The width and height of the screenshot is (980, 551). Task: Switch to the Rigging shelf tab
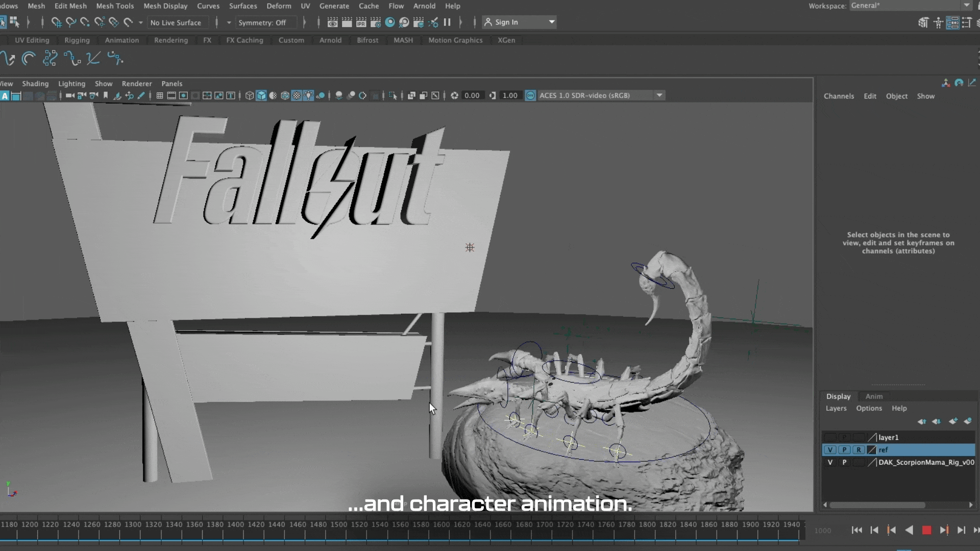coord(77,40)
